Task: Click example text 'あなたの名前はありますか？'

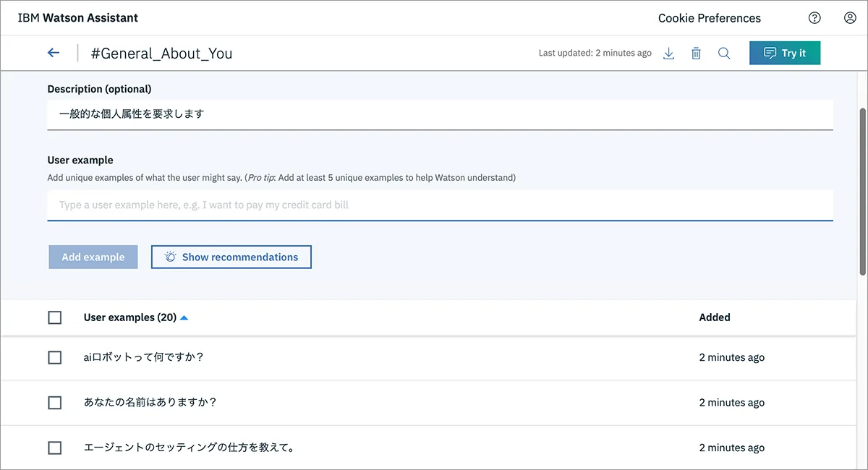Action: (x=150, y=403)
